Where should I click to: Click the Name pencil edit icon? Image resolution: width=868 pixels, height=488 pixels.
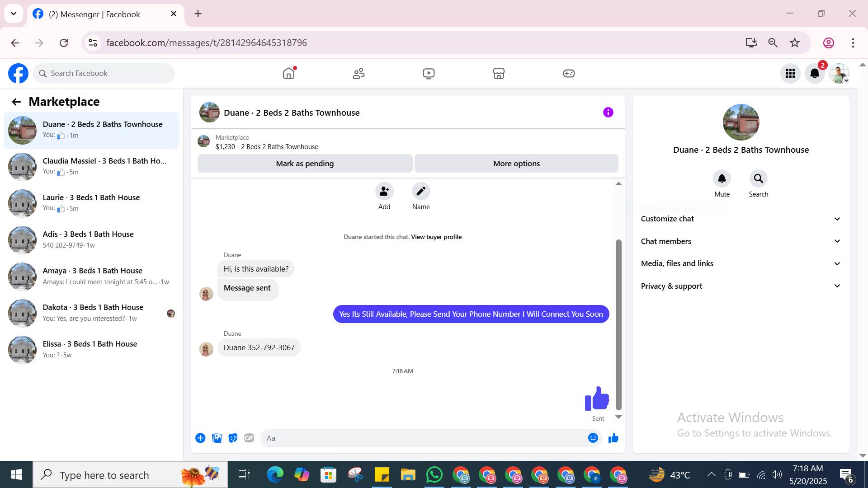coord(420,192)
